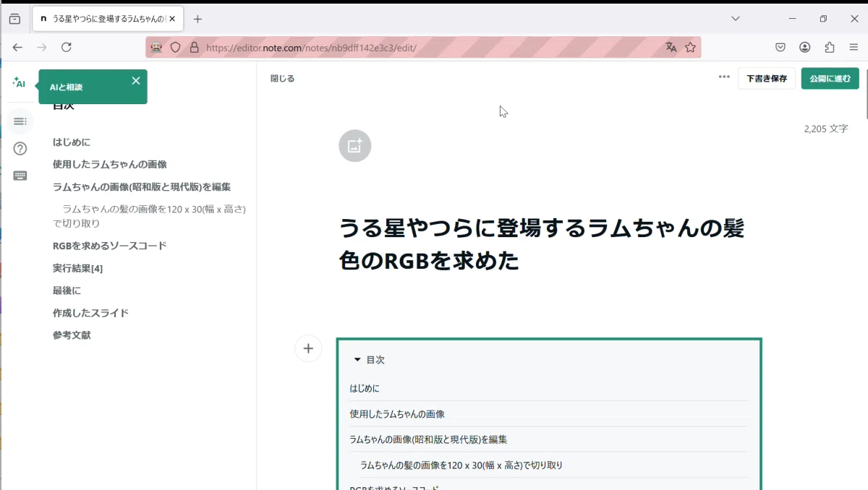Go back with the browser back arrow
Viewport: 868px width, 490px height.
point(17,47)
